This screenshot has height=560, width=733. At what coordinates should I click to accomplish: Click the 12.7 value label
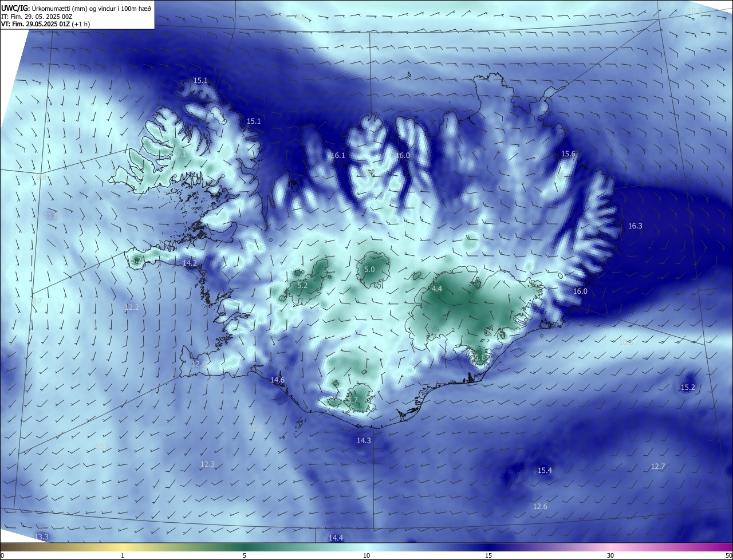coord(658,467)
